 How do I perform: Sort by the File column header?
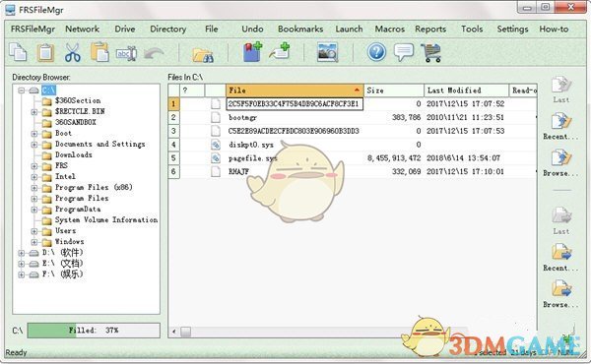click(295, 91)
